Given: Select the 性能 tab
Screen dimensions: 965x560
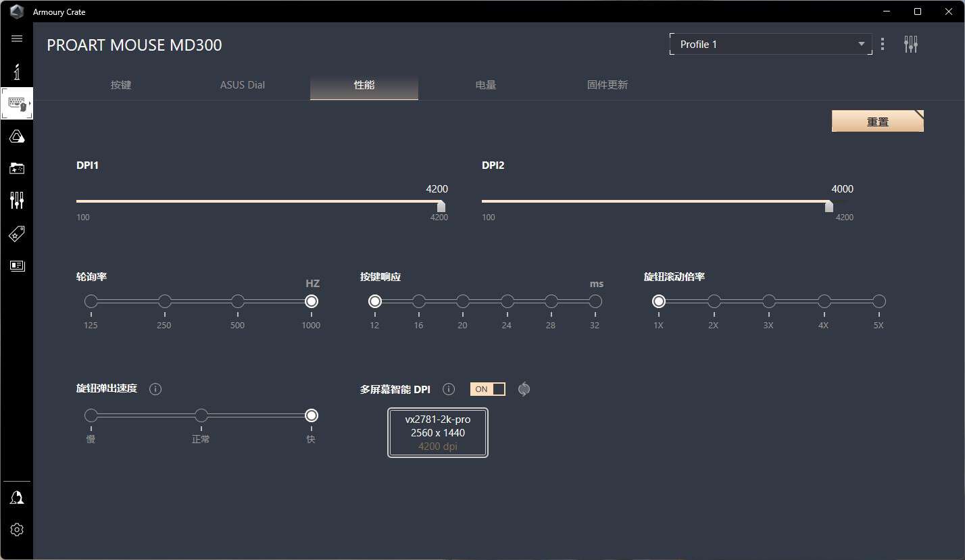Looking at the screenshot, I should pos(364,85).
